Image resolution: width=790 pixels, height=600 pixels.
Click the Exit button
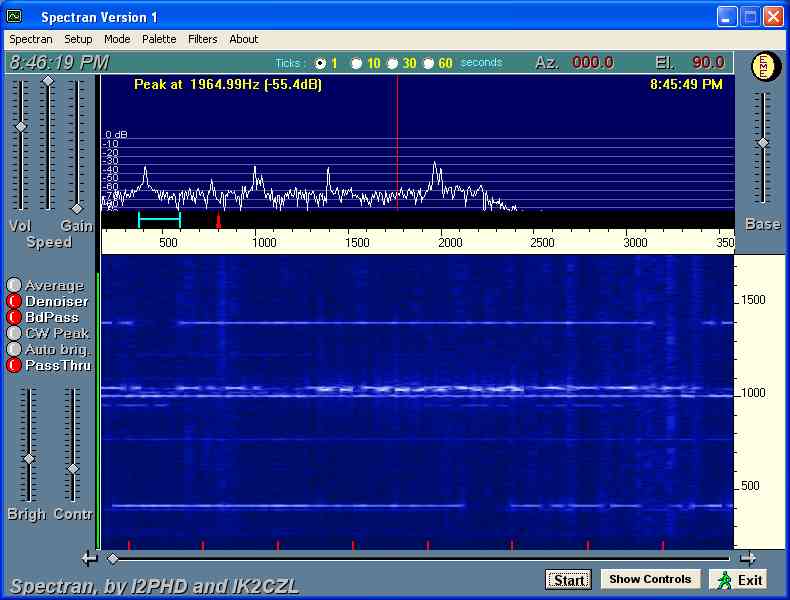(x=738, y=580)
